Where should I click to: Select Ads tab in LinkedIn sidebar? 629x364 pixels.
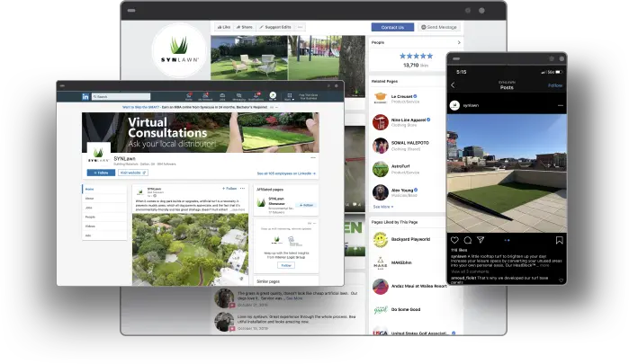(104, 235)
